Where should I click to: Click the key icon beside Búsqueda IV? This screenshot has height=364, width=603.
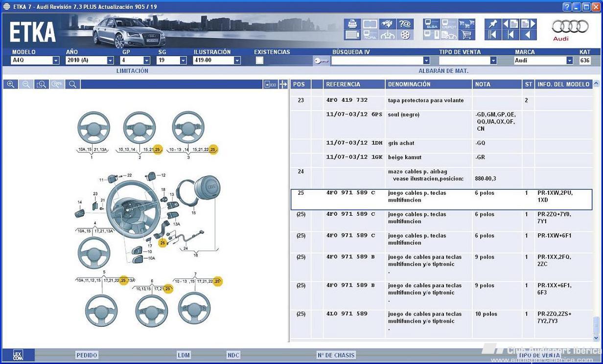[x=321, y=61]
